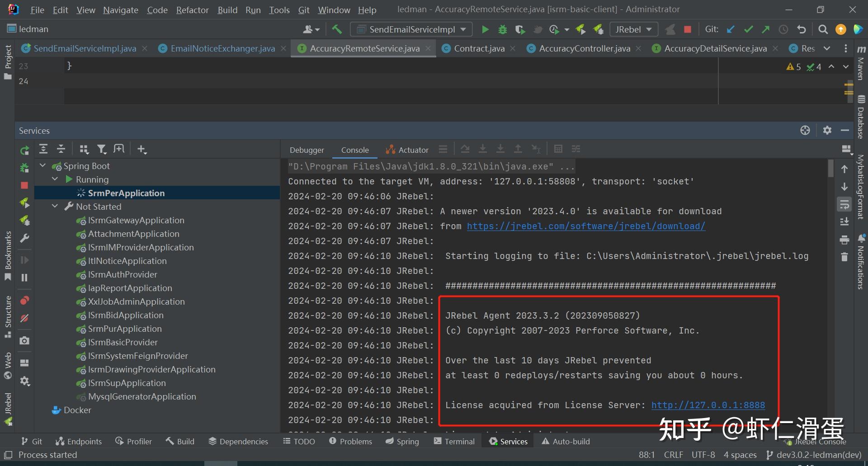
Task: Rerun the application from the Services toolbar
Action: [x=25, y=151]
